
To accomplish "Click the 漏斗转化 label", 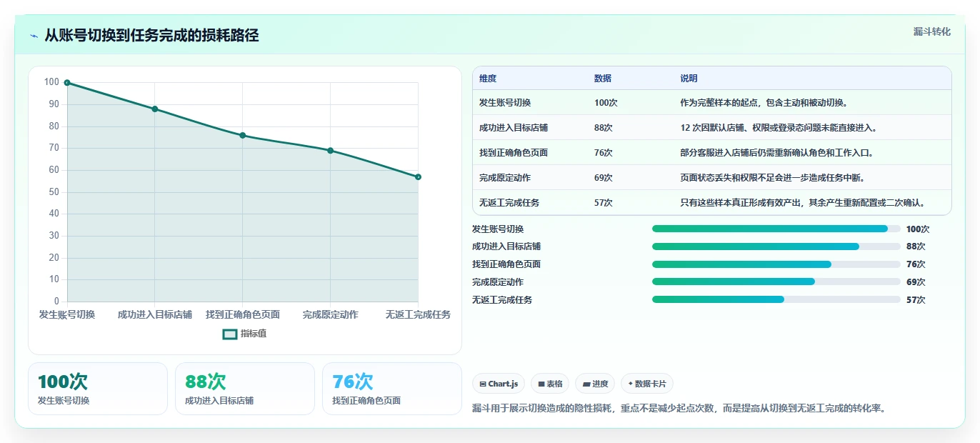I will coord(931,31).
